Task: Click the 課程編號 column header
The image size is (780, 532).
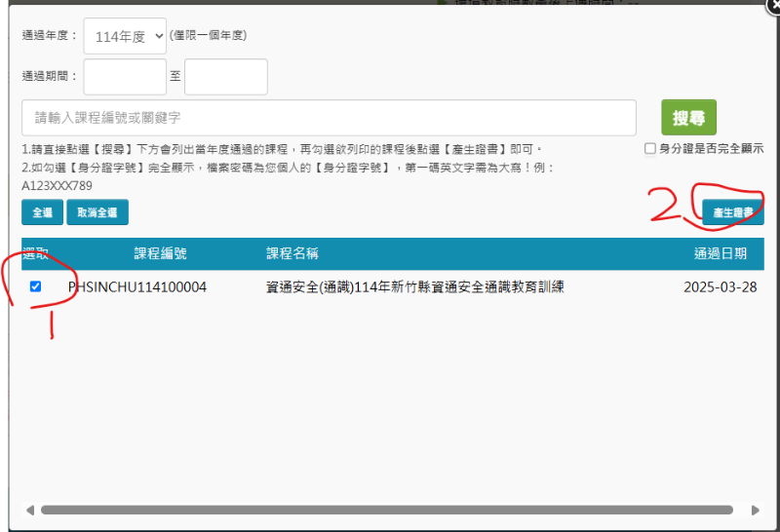Action: click(x=160, y=253)
